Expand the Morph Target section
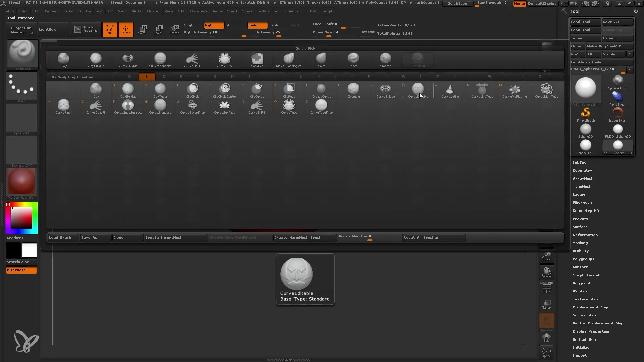The width and height of the screenshot is (644, 362). click(x=586, y=275)
